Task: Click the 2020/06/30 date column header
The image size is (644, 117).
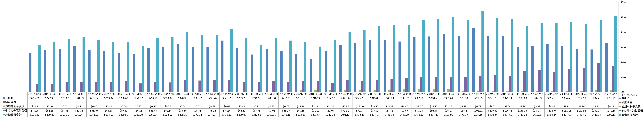Action: [x=567, y=94]
